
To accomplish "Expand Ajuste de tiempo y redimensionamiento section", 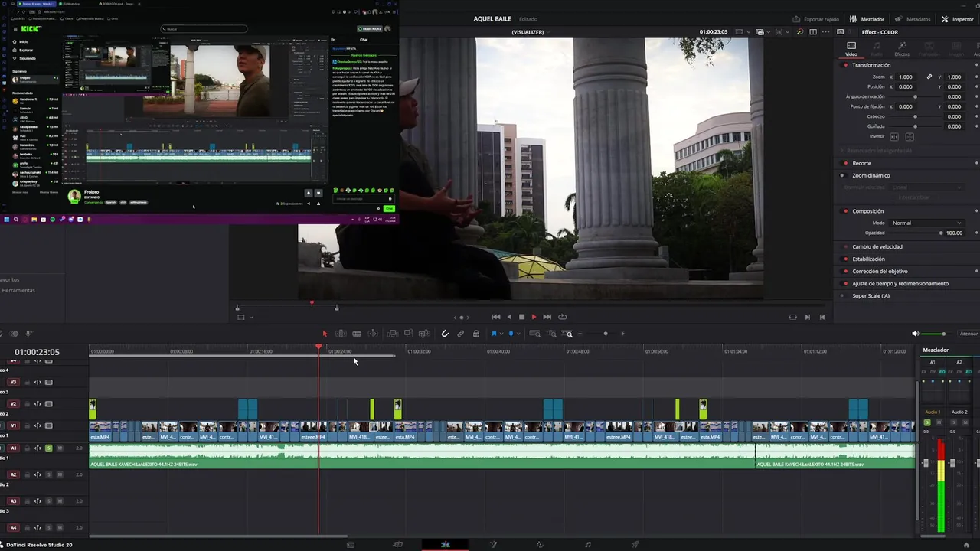I will 900,283.
